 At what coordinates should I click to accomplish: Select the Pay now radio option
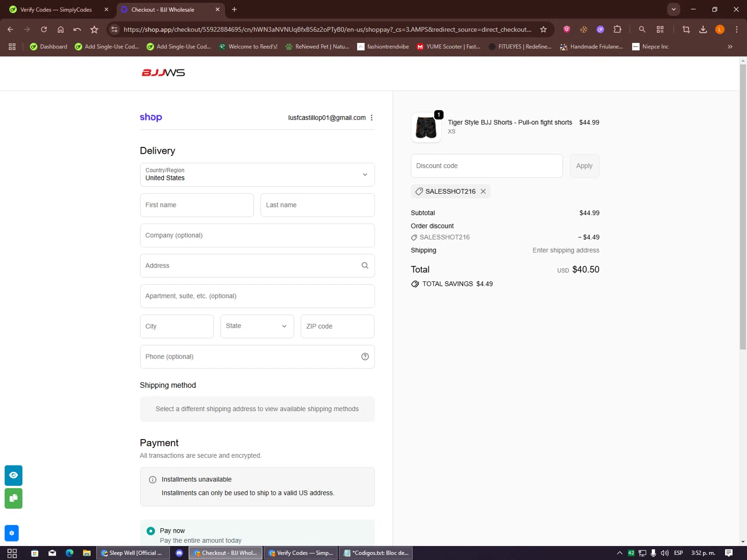[150, 531]
